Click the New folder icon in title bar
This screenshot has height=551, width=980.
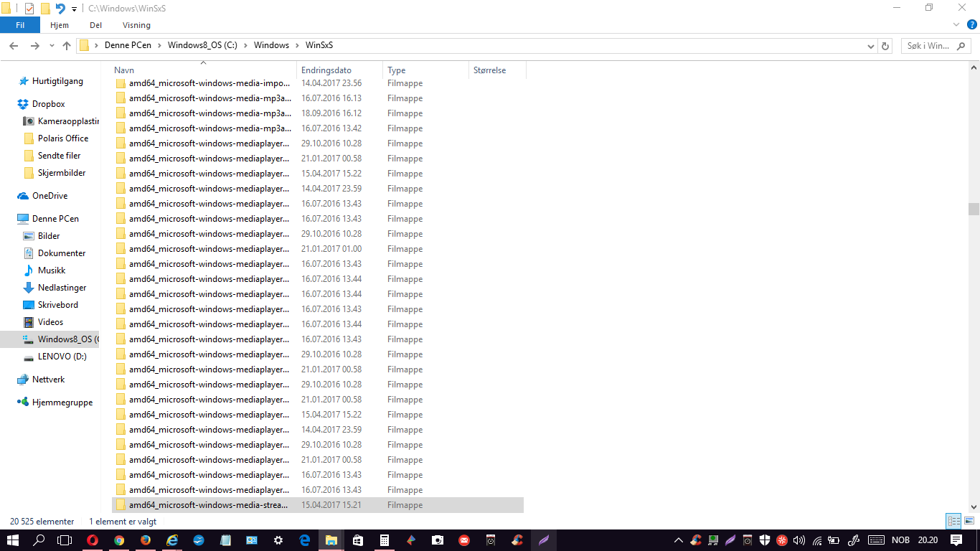pos(45,9)
